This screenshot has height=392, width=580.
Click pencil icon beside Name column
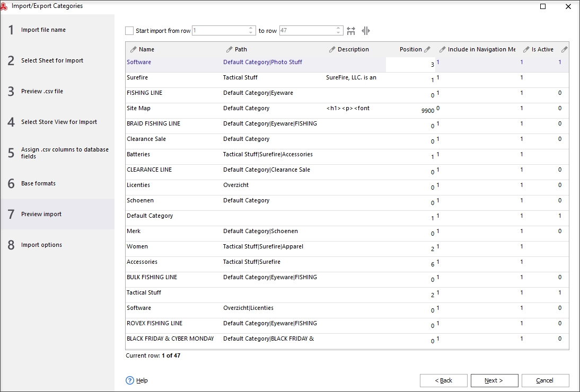coord(134,49)
